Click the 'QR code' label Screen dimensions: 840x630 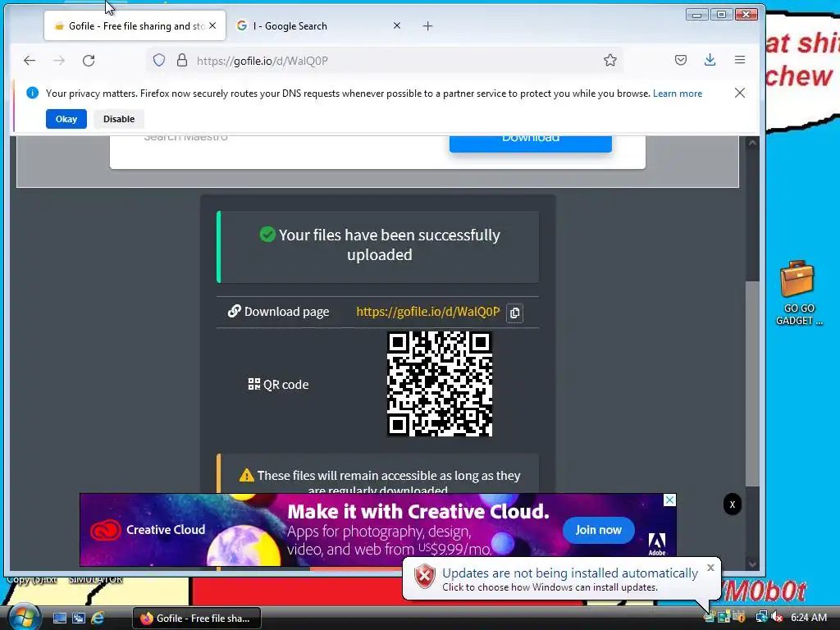point(279,385)
